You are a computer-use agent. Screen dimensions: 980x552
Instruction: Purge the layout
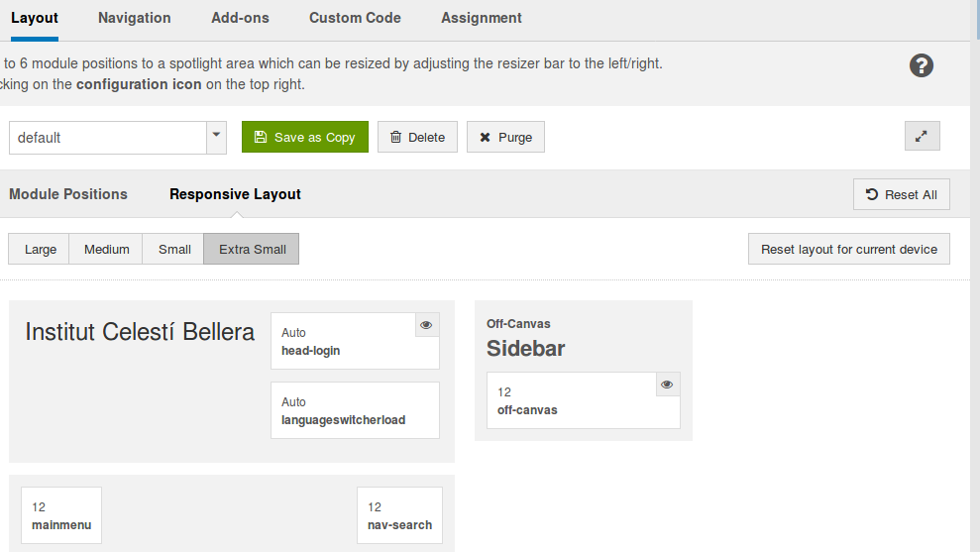(x=505, y=137)
